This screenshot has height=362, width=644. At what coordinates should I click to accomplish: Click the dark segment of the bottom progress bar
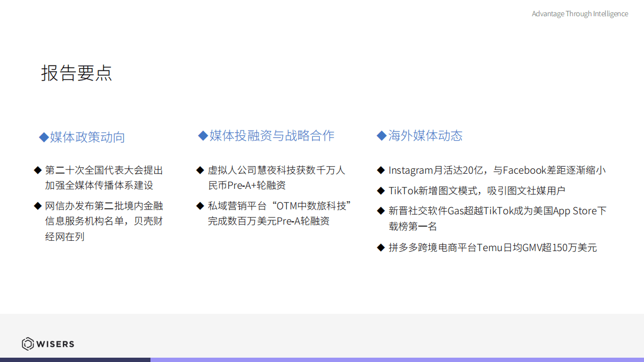click(76, 360)
